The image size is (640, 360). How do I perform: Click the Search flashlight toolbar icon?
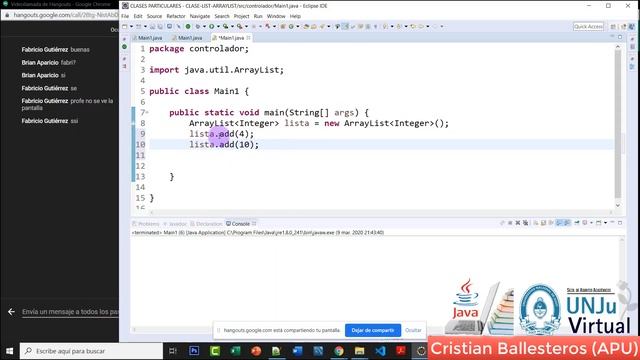[322, 27]
